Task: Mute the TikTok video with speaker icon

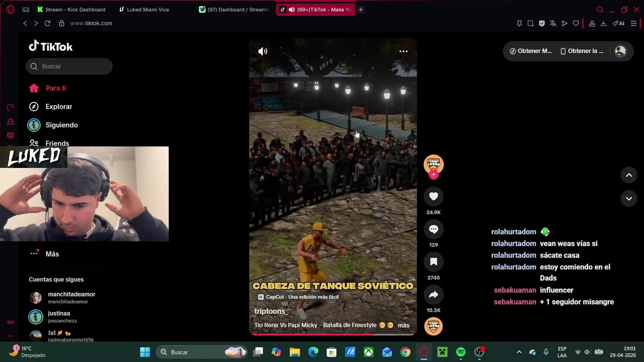Action: [263, 51]
